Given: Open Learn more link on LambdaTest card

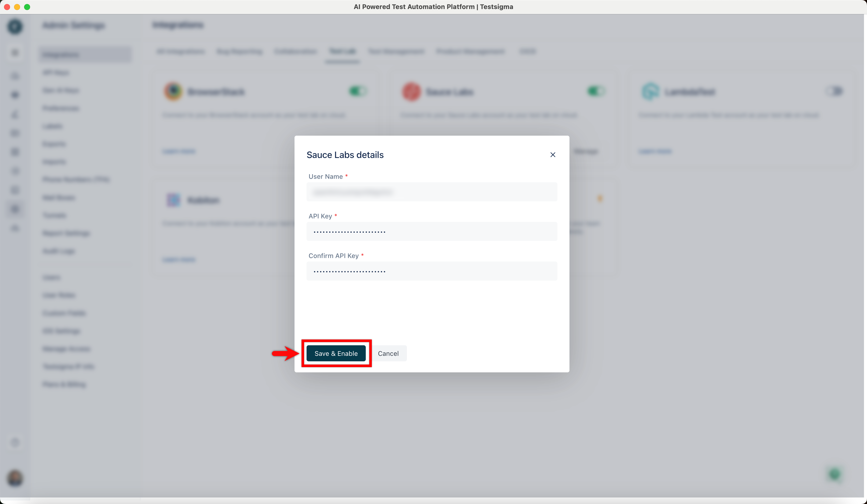Looking at the screenshot, I should (x=655, y=151).
